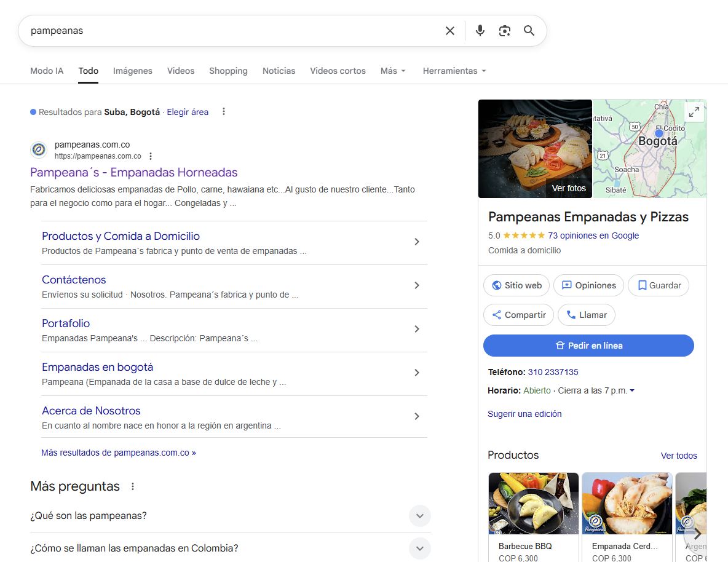This screenshot has width=728, height=562.
Task: Open options menu beside Más preguntas
Action: pyautogui.click(x=133, y=486)
